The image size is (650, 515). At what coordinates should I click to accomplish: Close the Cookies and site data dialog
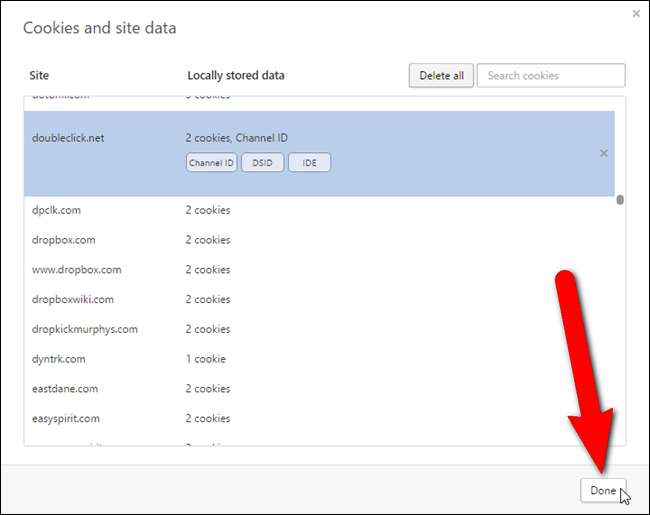[636, 14]
